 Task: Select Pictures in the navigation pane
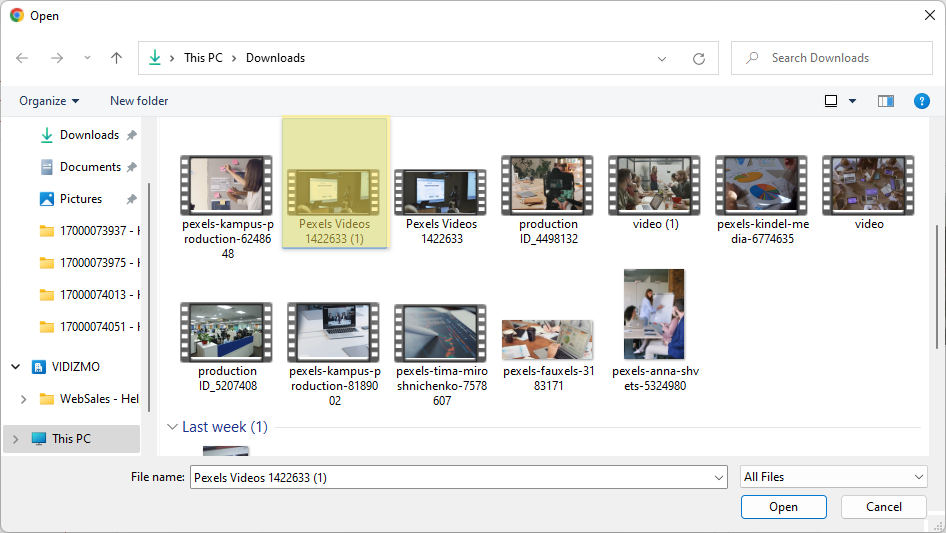coord(80,199)
